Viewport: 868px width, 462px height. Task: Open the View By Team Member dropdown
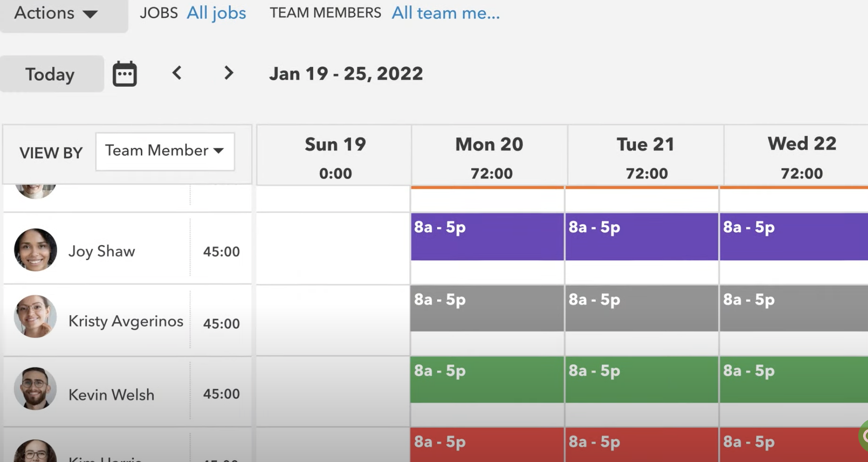164,151
